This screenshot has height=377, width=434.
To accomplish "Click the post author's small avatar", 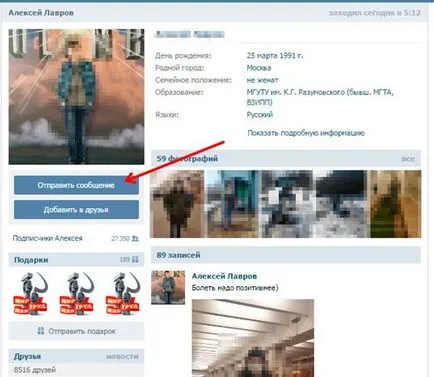I will [x=168, y=287].
